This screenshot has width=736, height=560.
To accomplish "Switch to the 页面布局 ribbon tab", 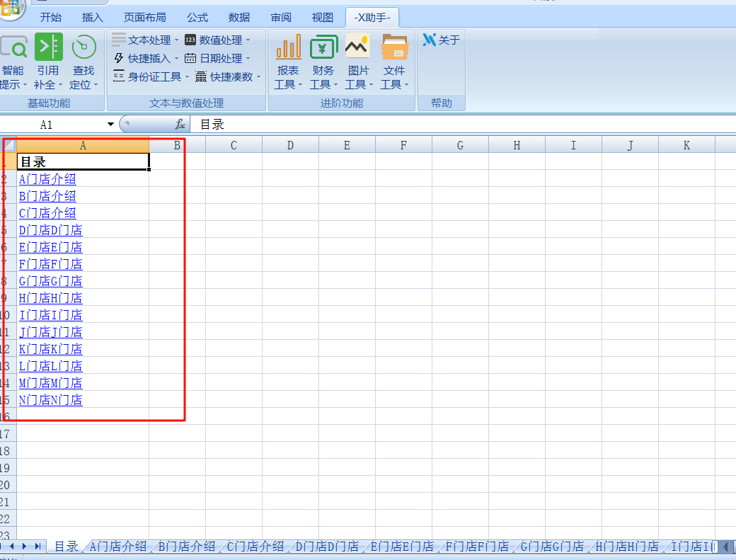I will coord(144,18).
